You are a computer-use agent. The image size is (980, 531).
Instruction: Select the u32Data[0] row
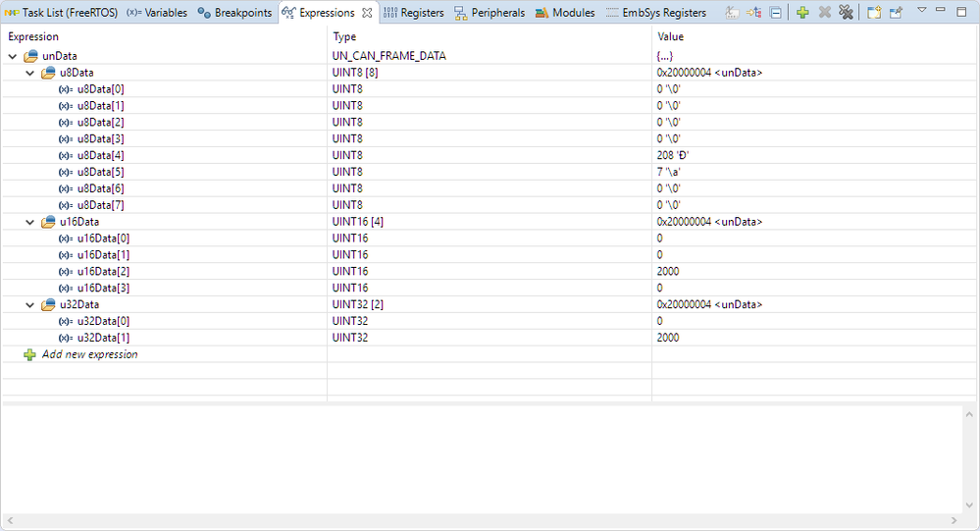(x=490, y=321)
